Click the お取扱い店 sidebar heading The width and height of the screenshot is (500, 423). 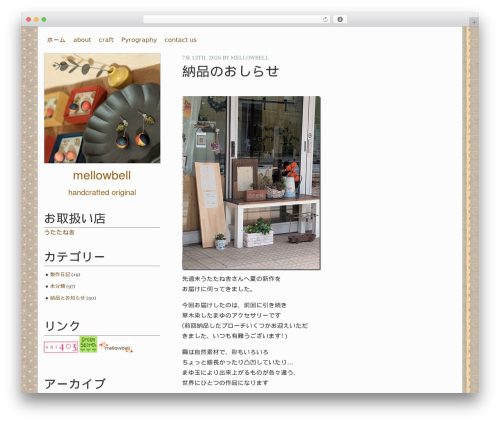coord(75,218)
